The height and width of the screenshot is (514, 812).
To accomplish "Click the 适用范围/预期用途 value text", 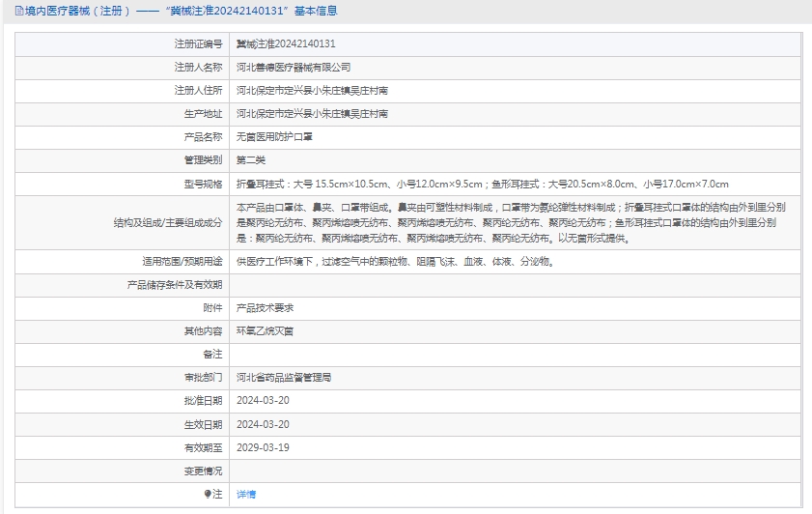I will pos(395,261).
